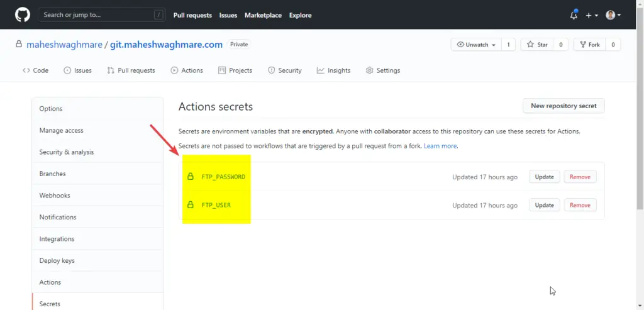Click lock icon beside FTP_USER
The height and width of the screenshot is (310, 644).
(x=190, y=204)
